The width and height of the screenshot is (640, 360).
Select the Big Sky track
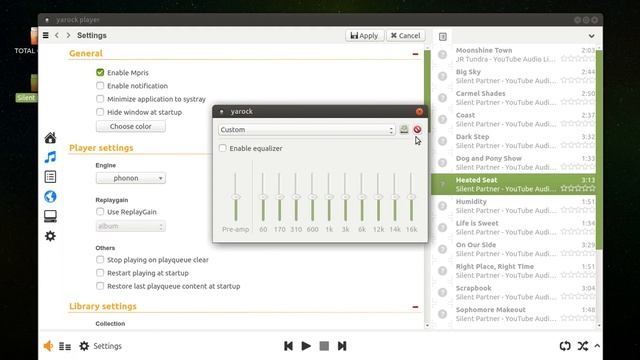tap(513, 76)
